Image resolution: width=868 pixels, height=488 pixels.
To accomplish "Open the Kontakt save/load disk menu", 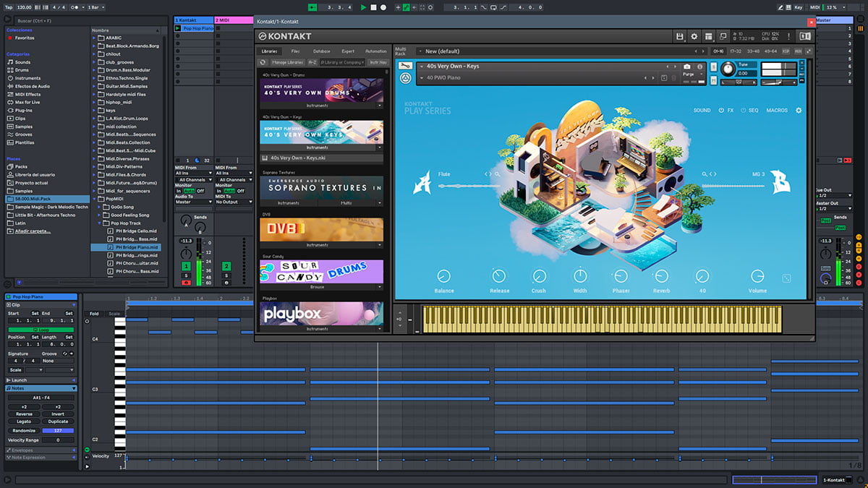I will click(680, 36).
